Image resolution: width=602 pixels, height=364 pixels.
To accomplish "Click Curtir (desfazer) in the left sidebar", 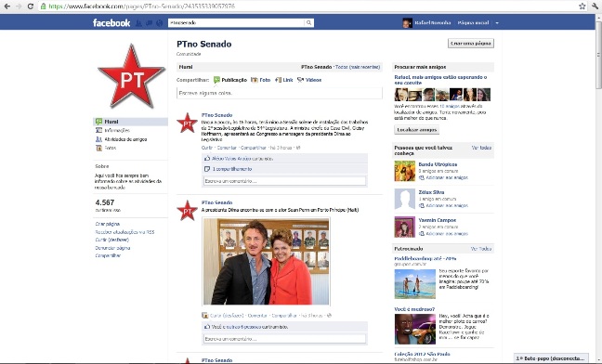I will click(x=111, y=240).
